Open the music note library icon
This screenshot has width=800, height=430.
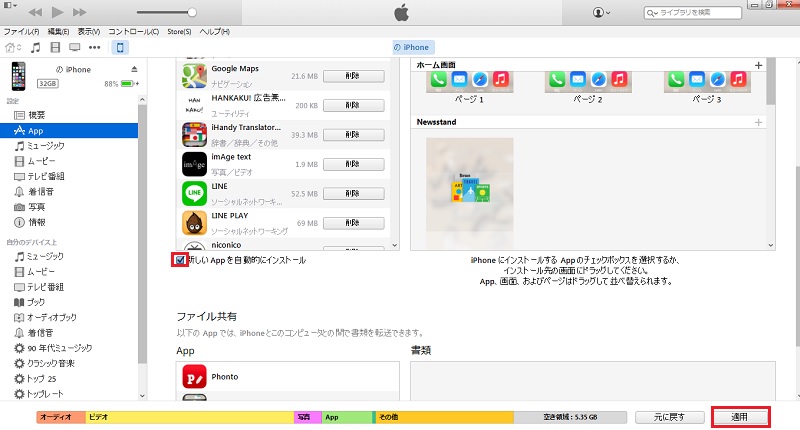coord(35,47)
